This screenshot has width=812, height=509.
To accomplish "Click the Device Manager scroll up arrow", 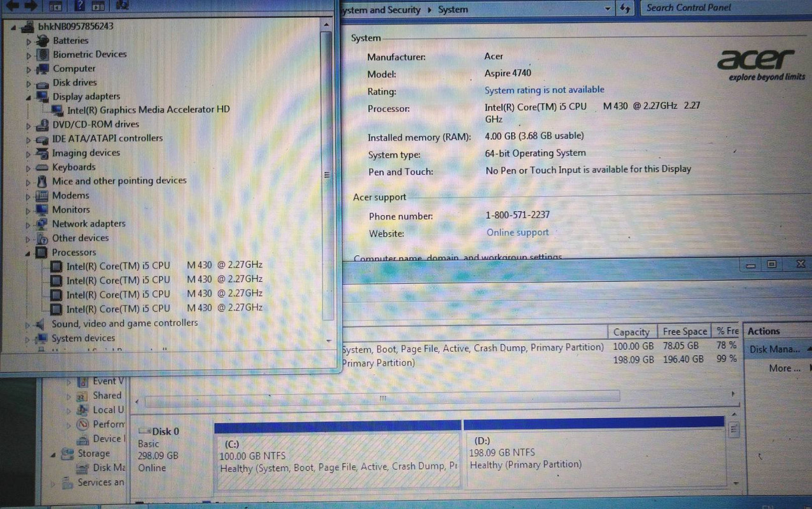I will (x=327, y=24).
